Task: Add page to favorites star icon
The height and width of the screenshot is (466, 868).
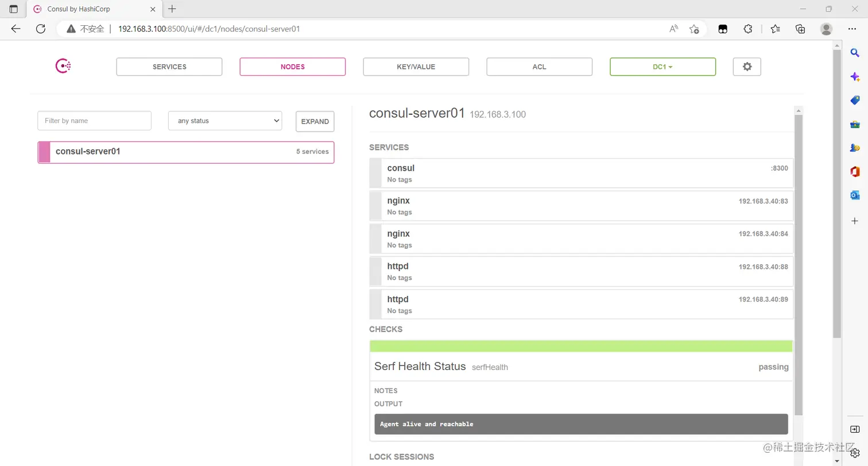Action: (x=694, y=29)
